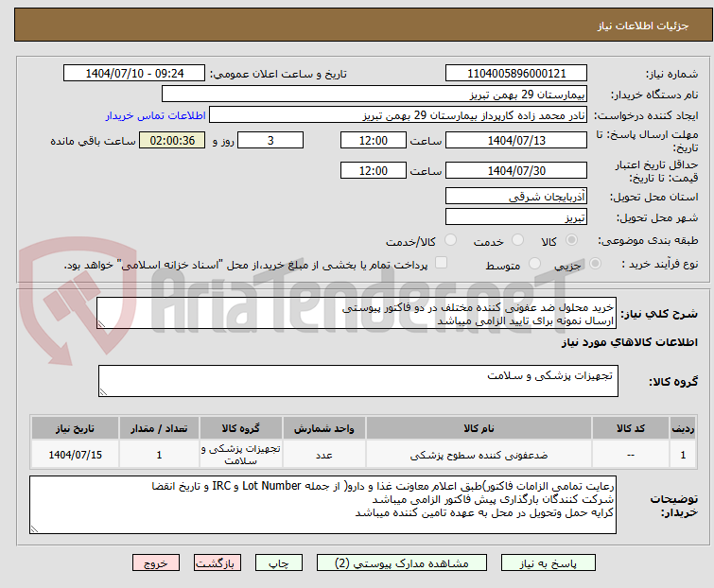Click the remaining days field showing 3
Image resolution: width=714 pixels, height=588 pixels.
(270, 140)
